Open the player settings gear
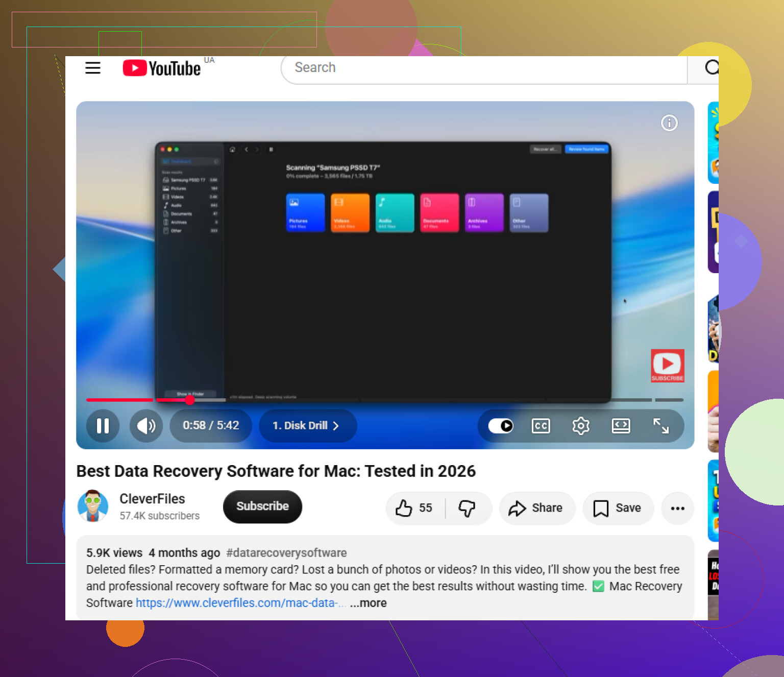This screenshot has height=677, width=784. click(581, 426)
